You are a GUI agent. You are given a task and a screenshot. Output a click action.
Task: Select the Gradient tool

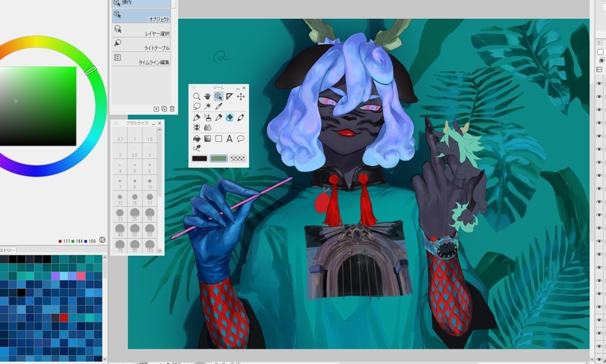(x=208, y=139)
